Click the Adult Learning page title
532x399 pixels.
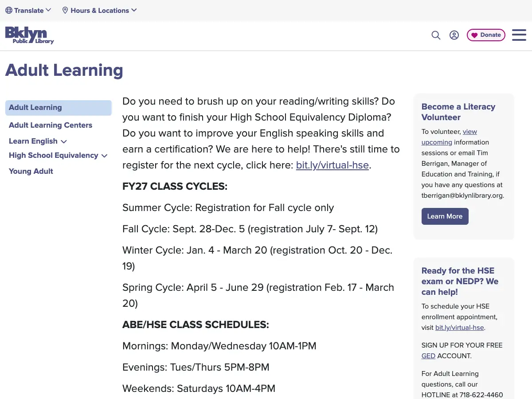(64, 70)
